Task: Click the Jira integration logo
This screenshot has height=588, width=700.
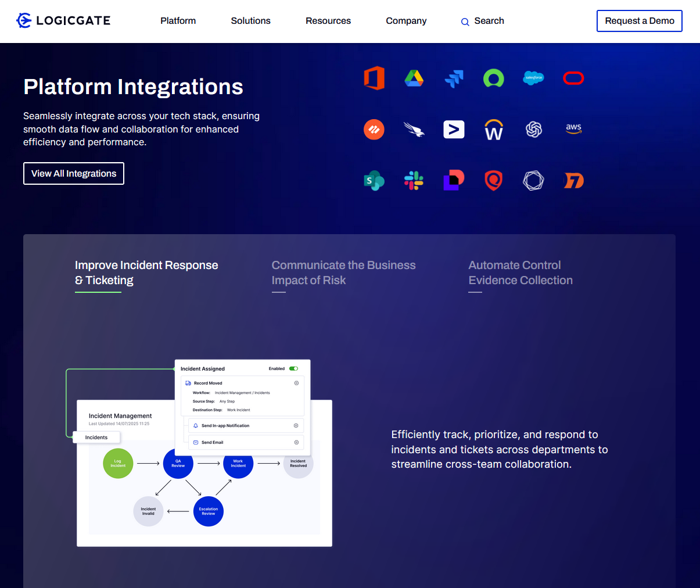Action: [x=454, y=78]
